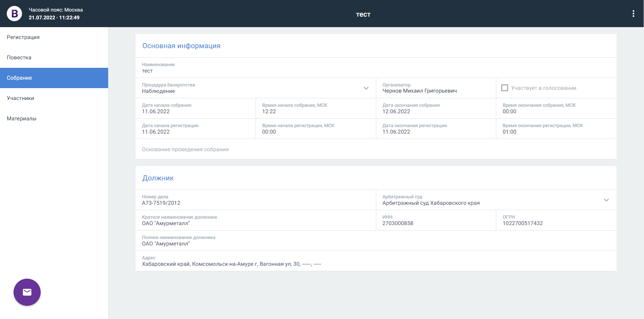This screenshot has height=319, width=644.
Task: Click the 'Основание проведения собрания' input
Action: tap(376, 149)
